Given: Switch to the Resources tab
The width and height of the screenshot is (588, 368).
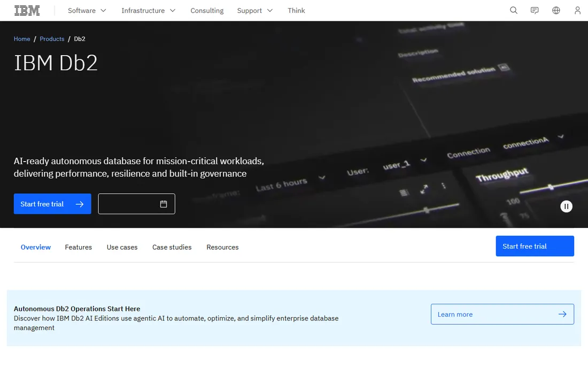Looking at the screenshot, I should pos(222,247).
